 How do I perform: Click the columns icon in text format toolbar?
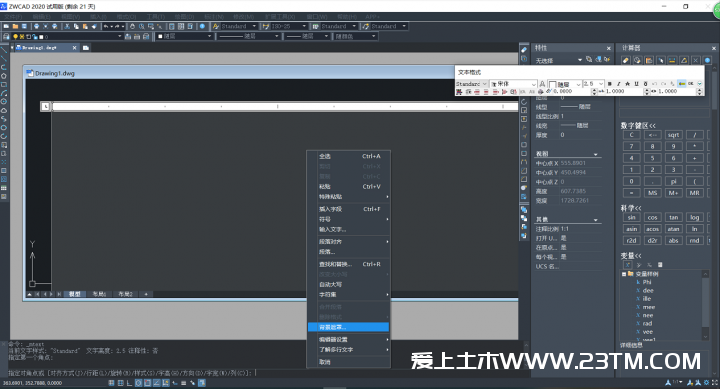pyautogui.click(x=459, y=91)
